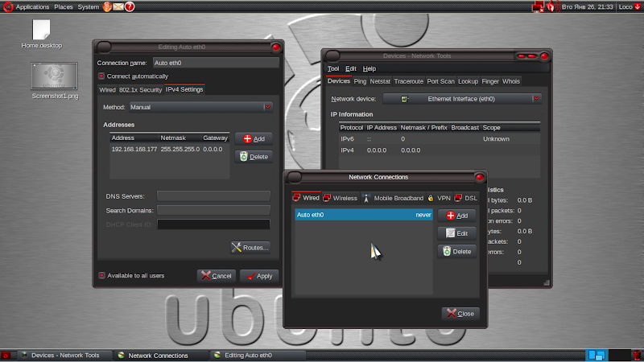644x362 pixels.
Task: Open the red help icon in top panel
Action: (x=130, y=6)
